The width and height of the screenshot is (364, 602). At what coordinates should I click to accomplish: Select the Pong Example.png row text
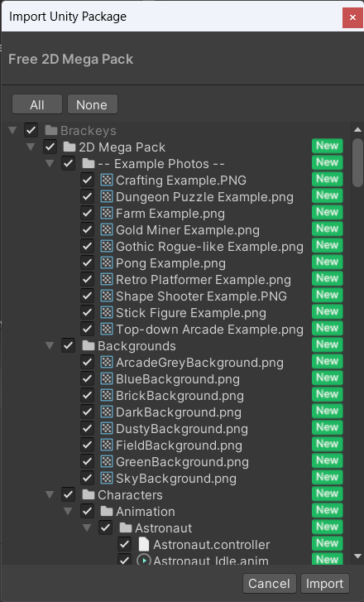(x=170, y=263)
